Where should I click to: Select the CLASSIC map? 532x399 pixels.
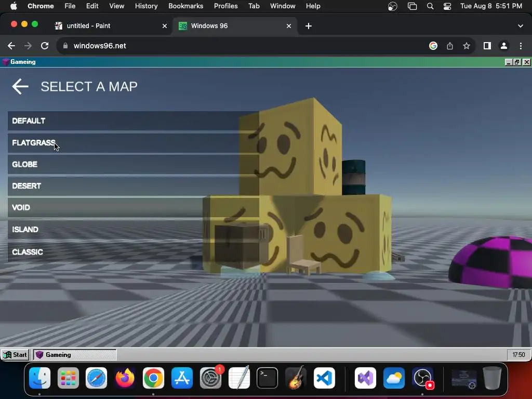[134, 252]
